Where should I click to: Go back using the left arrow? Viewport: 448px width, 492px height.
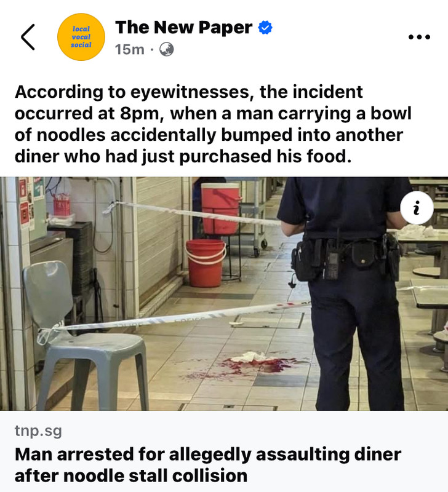[28, 37]
